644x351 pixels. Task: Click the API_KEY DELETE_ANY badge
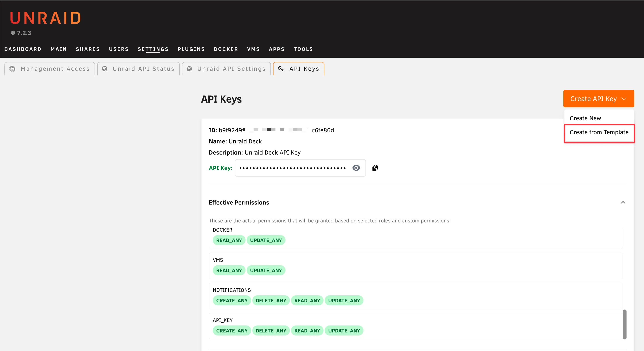[x=271, y=331]
